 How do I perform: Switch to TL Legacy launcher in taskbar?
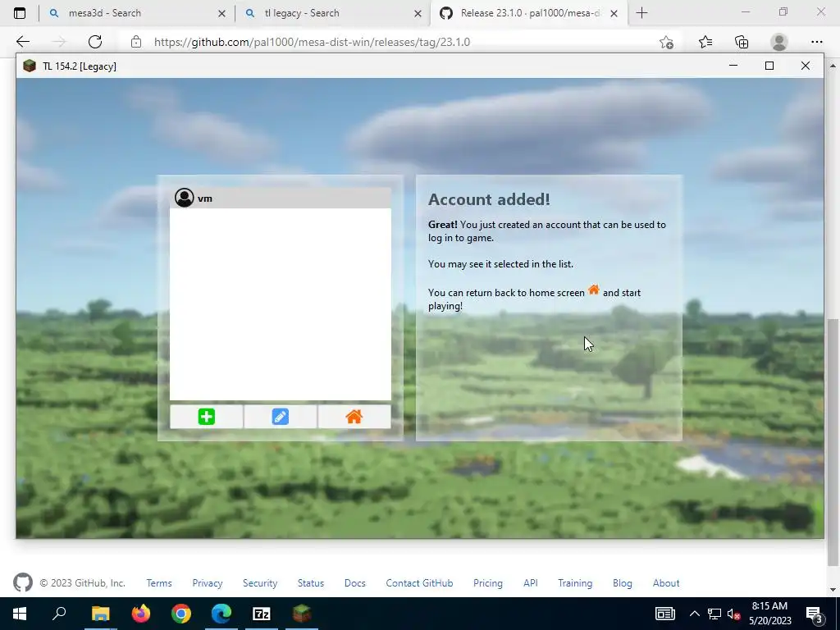tap(302, 614)
